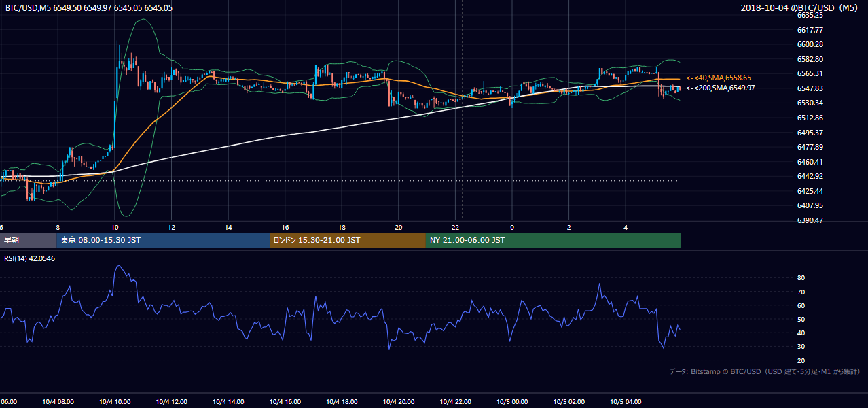Click the hour tick 22 under price chart
Viewport: 868px width, 408px height.
[456, 228]
